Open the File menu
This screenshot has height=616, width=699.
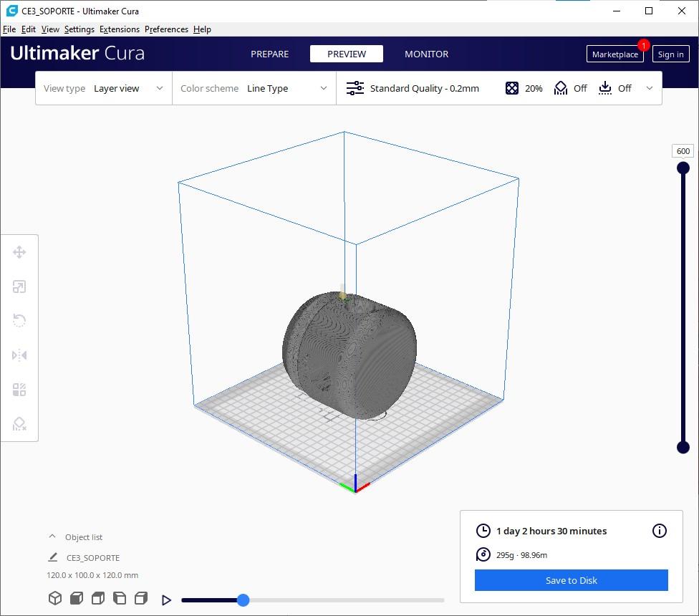tap(9, 29)
